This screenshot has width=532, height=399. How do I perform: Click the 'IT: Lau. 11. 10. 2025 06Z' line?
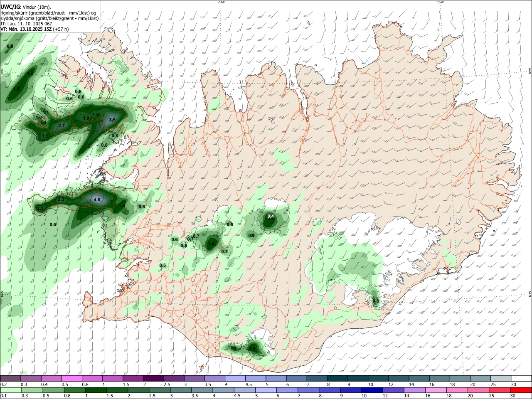(x=26, y=24)
